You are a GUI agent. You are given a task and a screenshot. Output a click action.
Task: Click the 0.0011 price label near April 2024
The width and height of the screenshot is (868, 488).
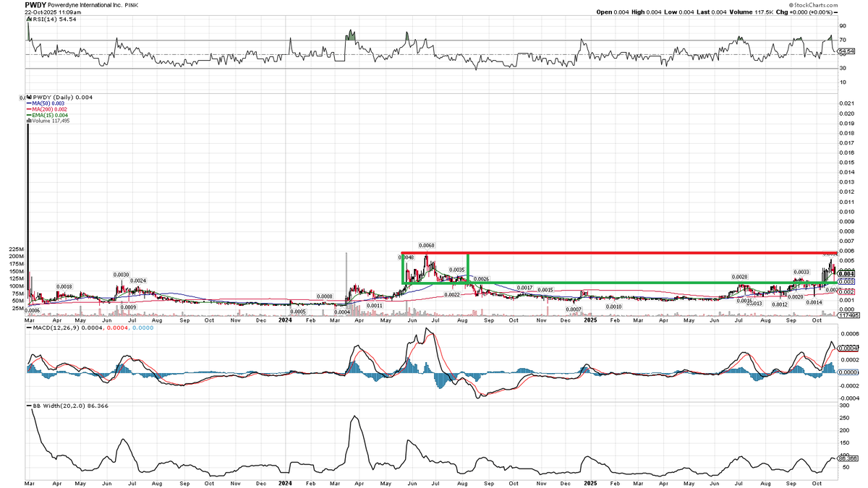click(x=374, y=307)
